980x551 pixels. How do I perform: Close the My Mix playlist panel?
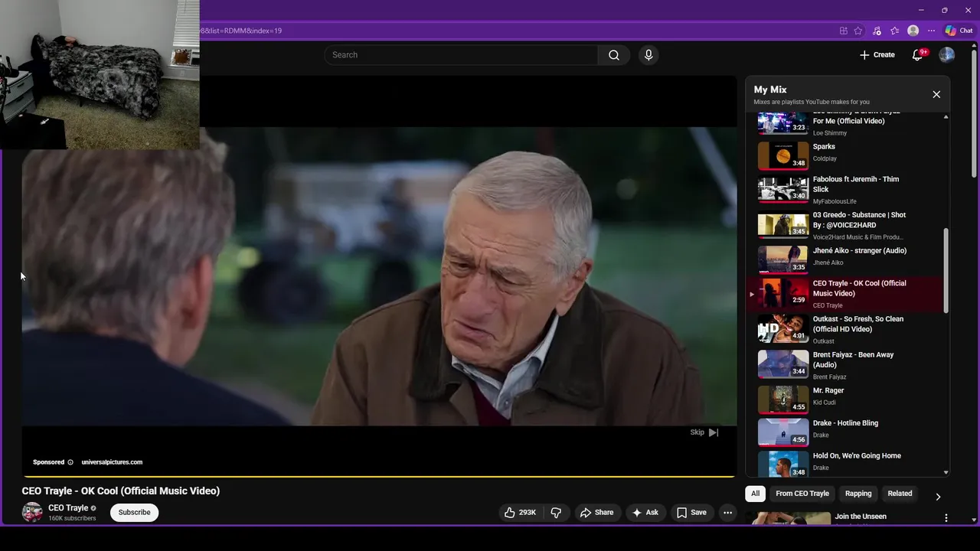[936, 94]
